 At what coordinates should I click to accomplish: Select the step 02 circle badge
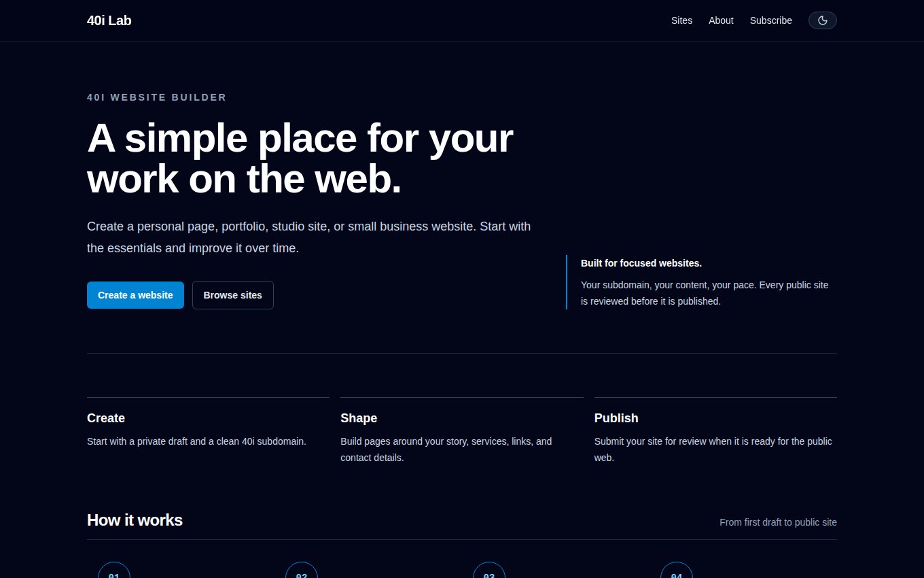pyautogui.click(x=302, y=570)
